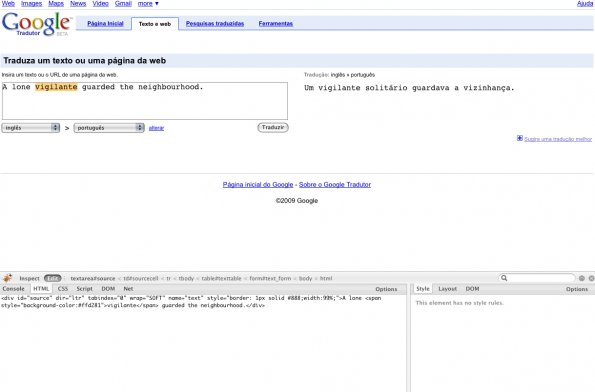The height and width of the screenshot is (392, 595).
Task: Click the 'tbody' breadcrumb in Firebug
Action: tap(186, 279)
